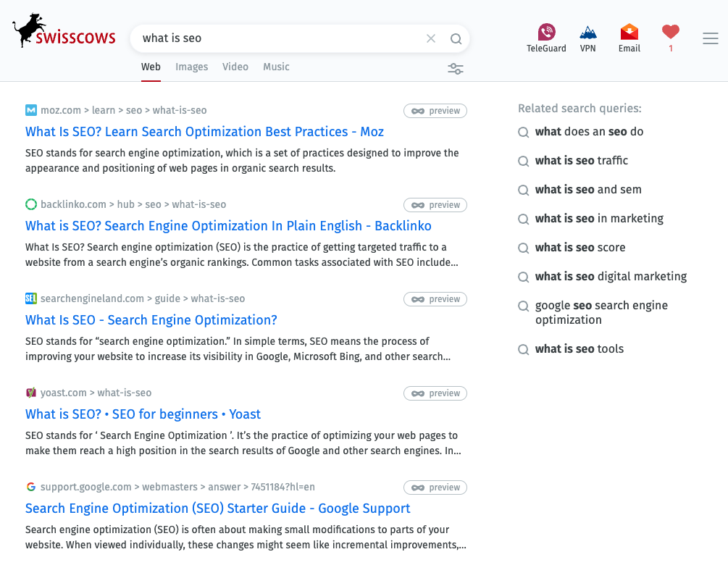The height and width of the screenshot is (565, 728).
Task: Click magnifier icon beside 'what is seo digital marketing'
Action: (x=523, y=277)
